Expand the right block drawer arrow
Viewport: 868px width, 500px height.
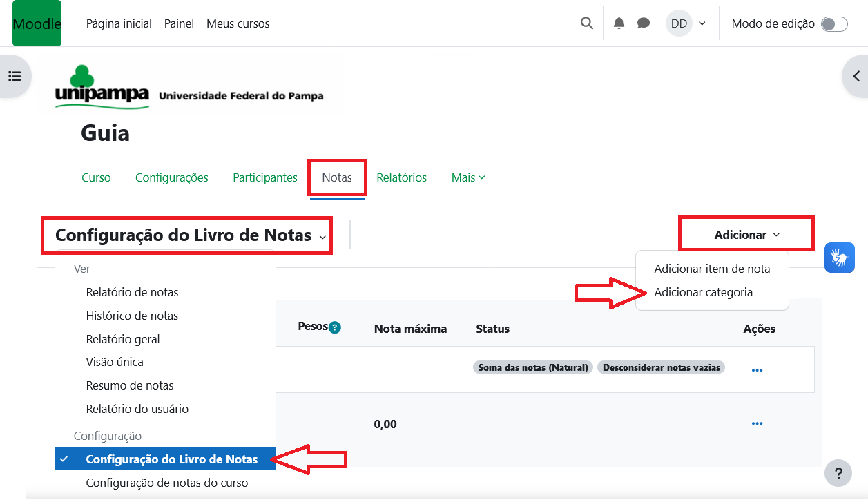(856, 76)
